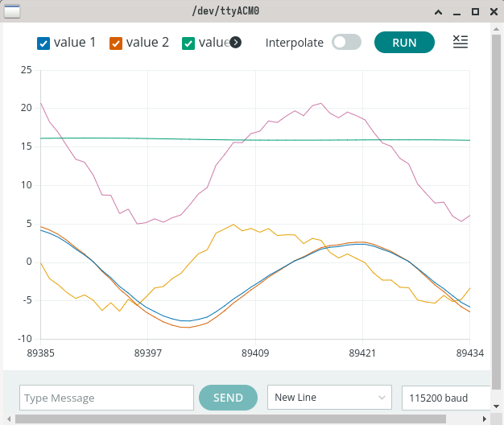Close the /dev/ttyACM0 plotter window
The height and width of the screenshot is (425, 504).
[493, 12]
